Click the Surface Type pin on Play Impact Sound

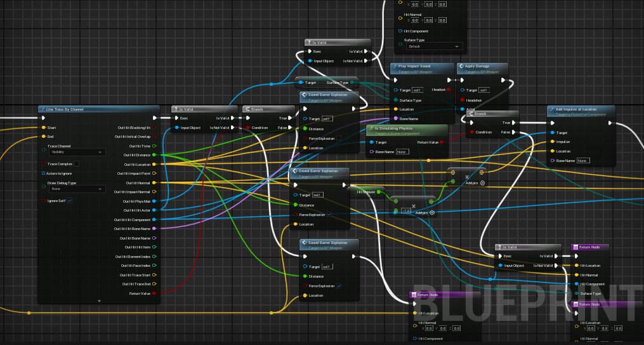[x=396, y=100]
